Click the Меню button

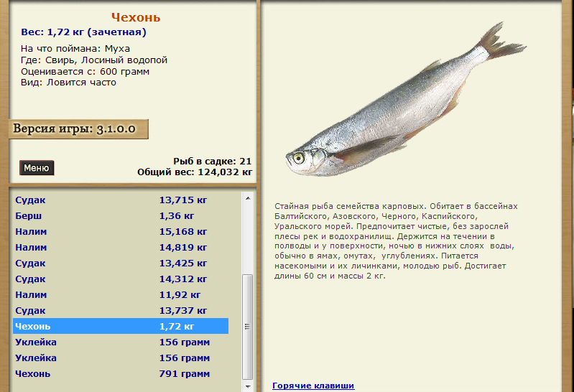point(36,168)
